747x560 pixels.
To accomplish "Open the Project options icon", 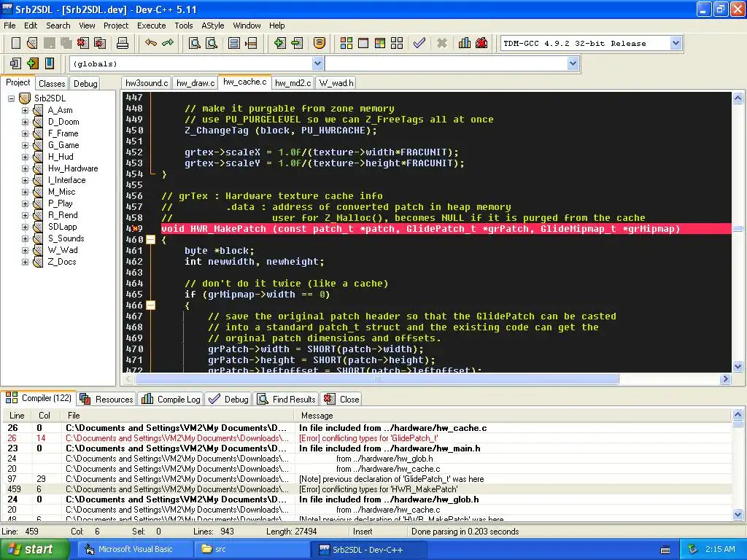I will click(320, 43).
